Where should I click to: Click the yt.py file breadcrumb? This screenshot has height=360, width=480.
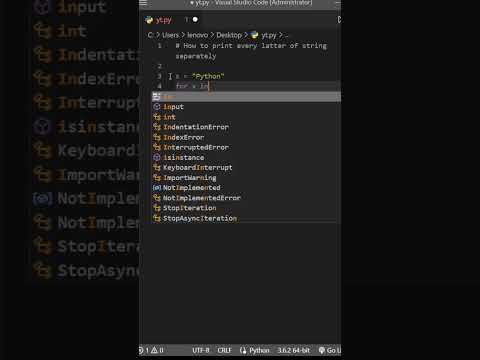coord(269,35)
